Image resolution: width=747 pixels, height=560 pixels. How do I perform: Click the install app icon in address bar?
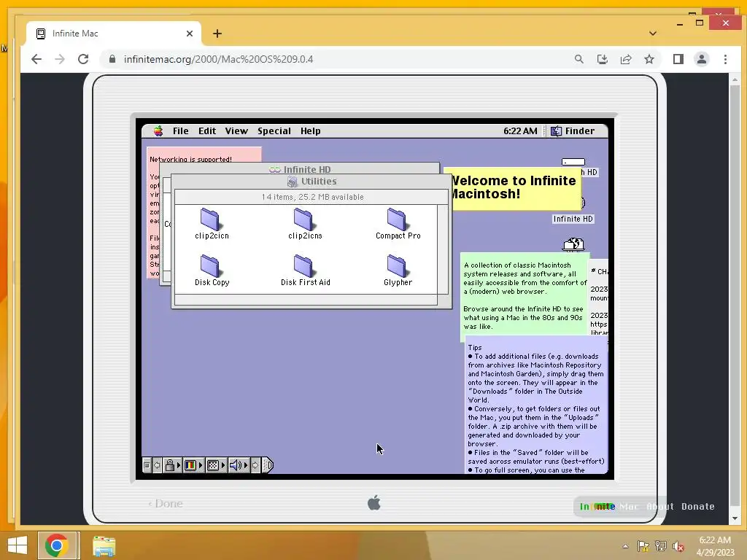tap(602, 59)
